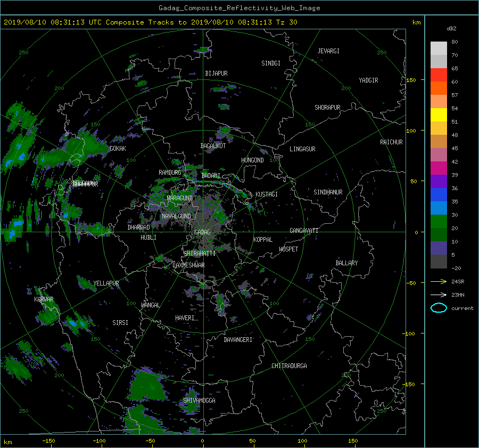
Task: Click the green 20 dBZ color swatch
Action: [439, 222]
